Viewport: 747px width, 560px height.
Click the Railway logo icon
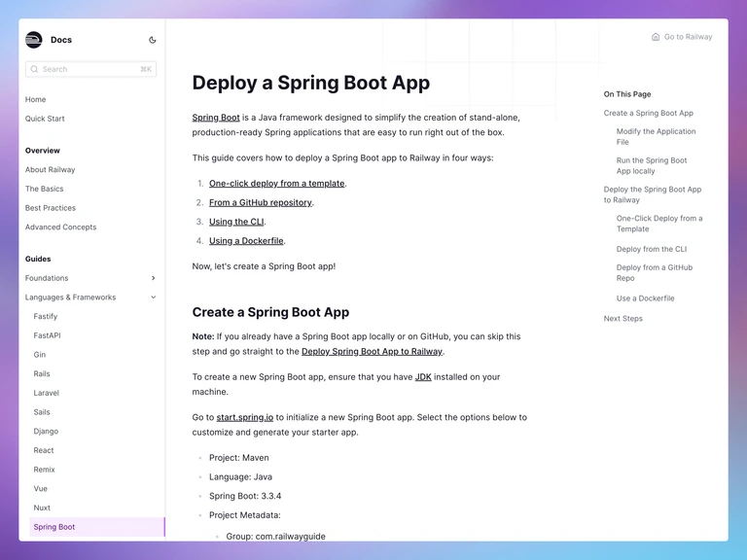tap(34, 40)
